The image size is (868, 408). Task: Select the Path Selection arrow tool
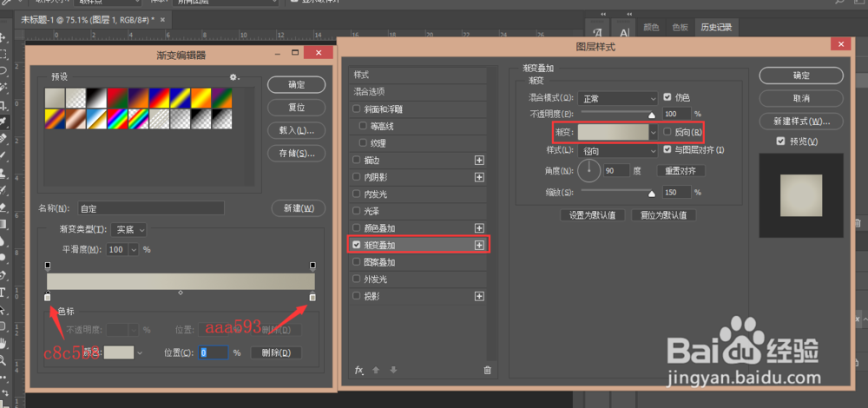coord(3,309)
